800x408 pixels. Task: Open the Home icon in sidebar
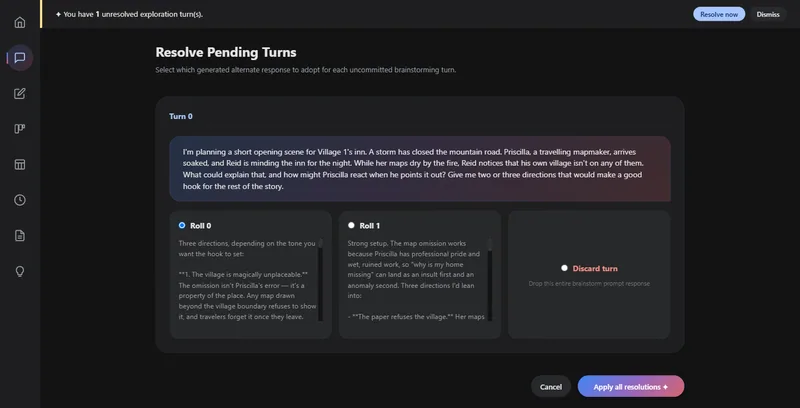(x=19, y=22)
